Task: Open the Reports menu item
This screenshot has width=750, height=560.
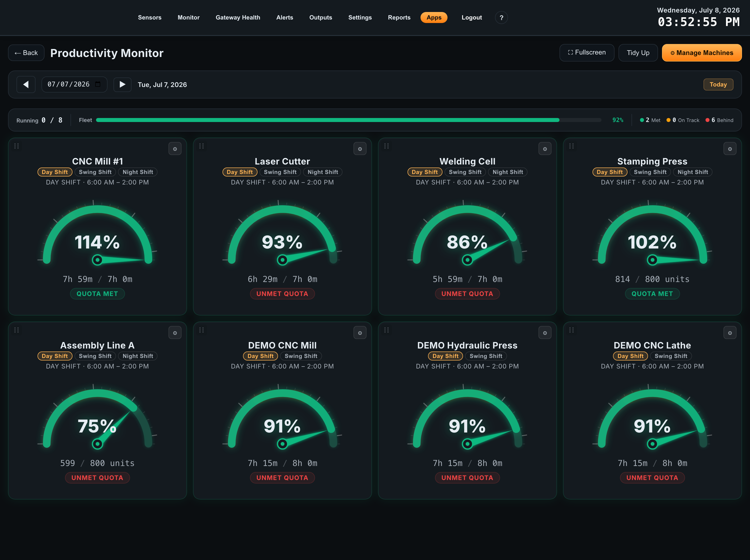Action: [399, 18]
